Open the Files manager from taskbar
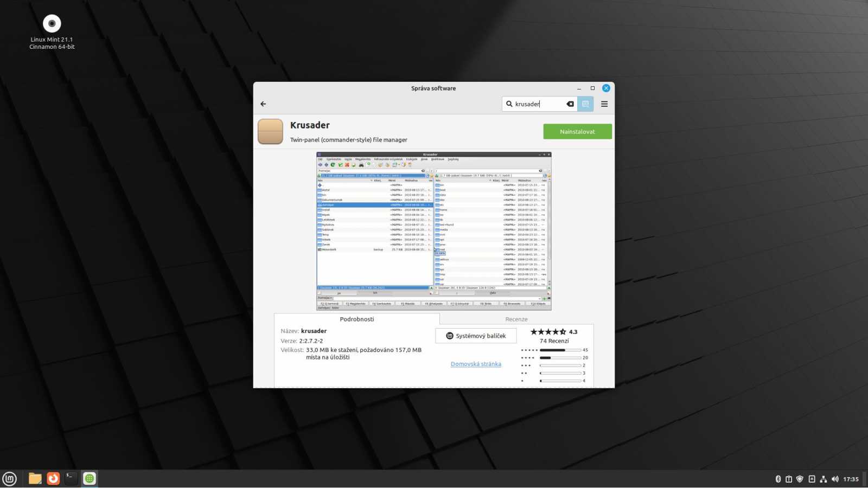Viewport: 868px width, 488px height. (x=35, y=478)
